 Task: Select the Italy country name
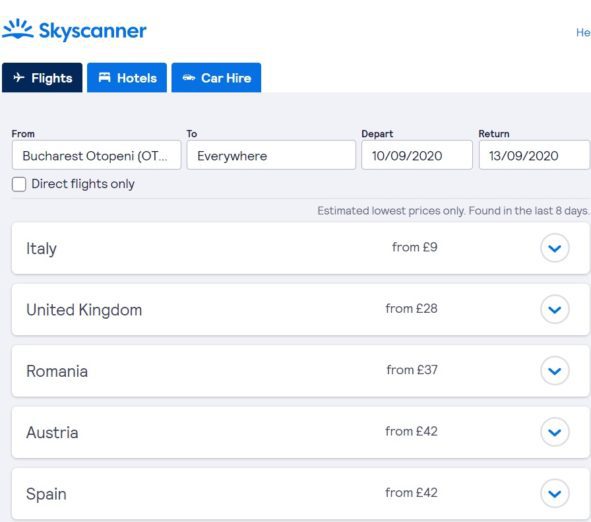(41, 249)
